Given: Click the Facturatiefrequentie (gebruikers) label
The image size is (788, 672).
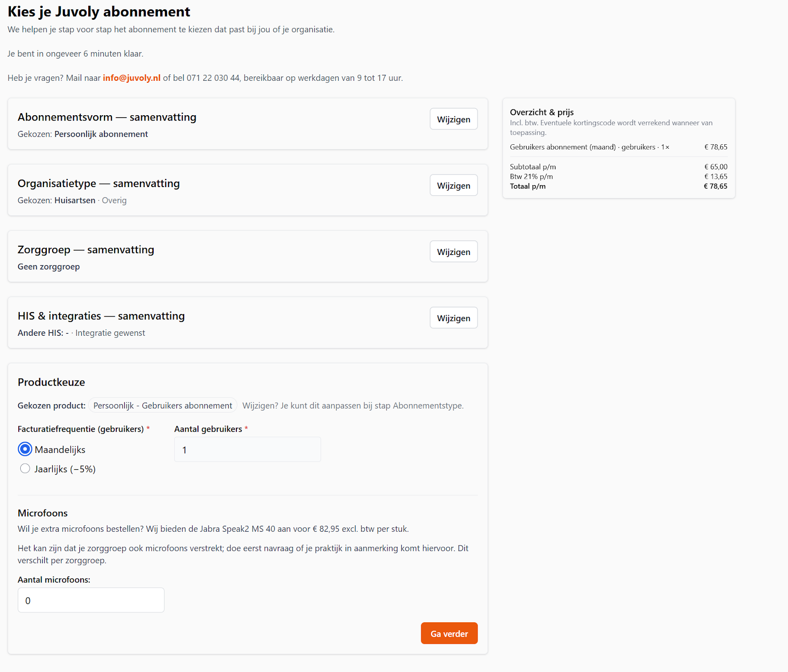Looking at the screenshot, I should point(81,429).
